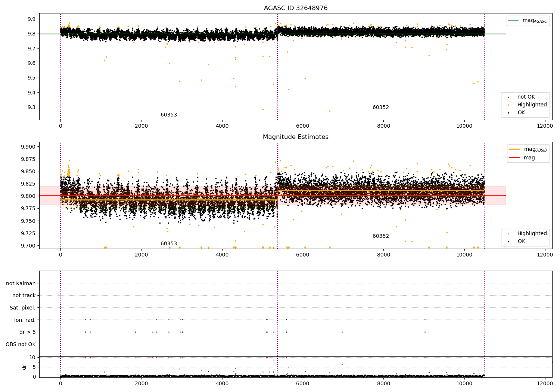Click the "not track" row label

coord(24,296)
